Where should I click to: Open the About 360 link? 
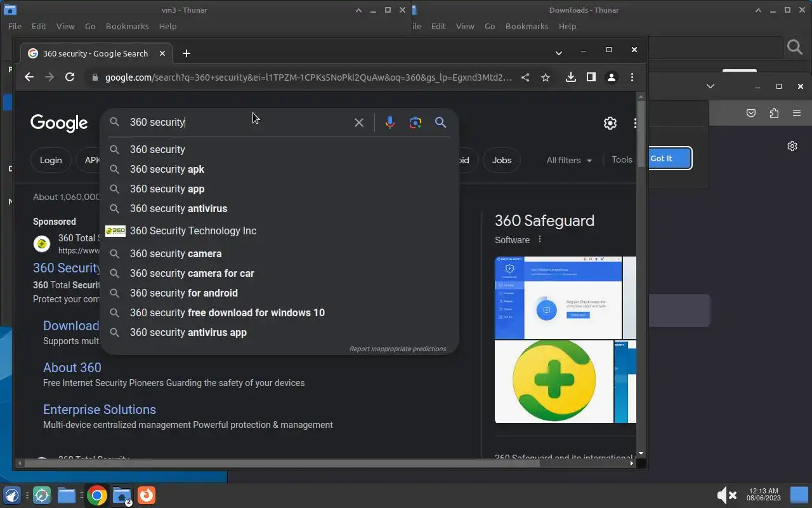tap(72, 368)
